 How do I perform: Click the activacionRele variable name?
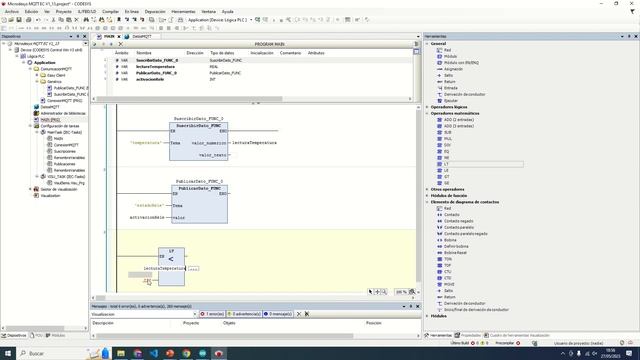(x=150, y=79)
